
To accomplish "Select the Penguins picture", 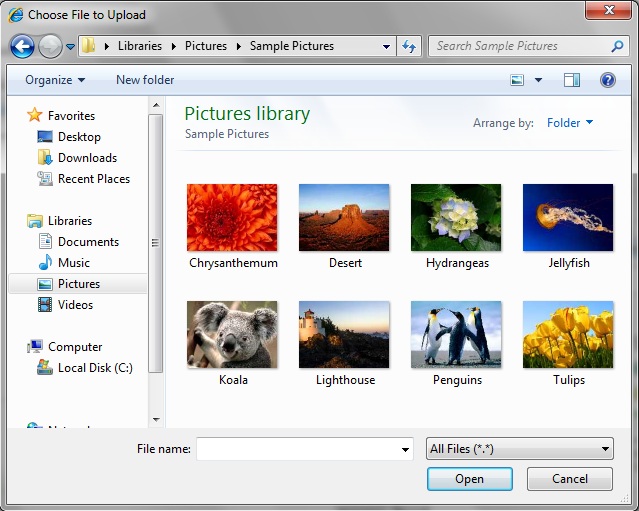I will (456, 344).
